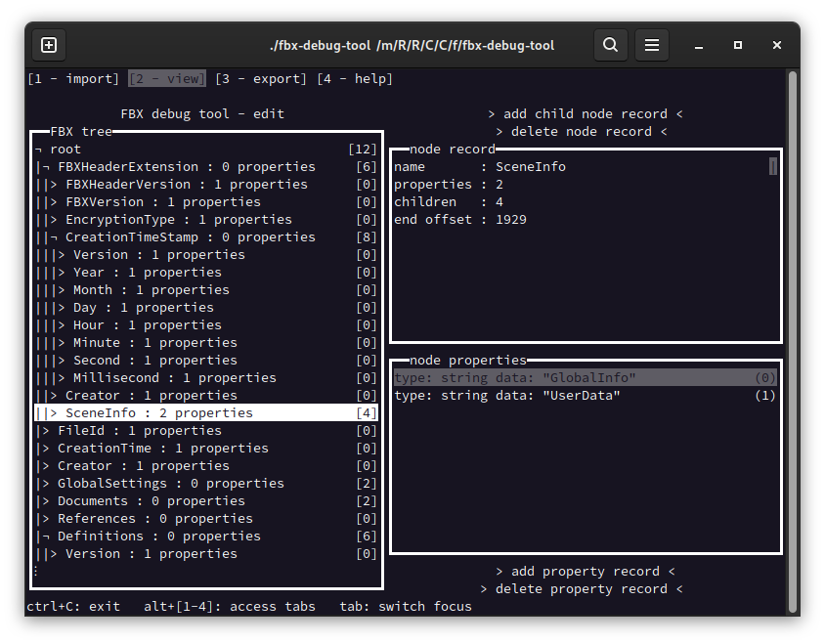Open the terminal search icon
Viewport: 825px width, 644px height.
tap(610, 45)
